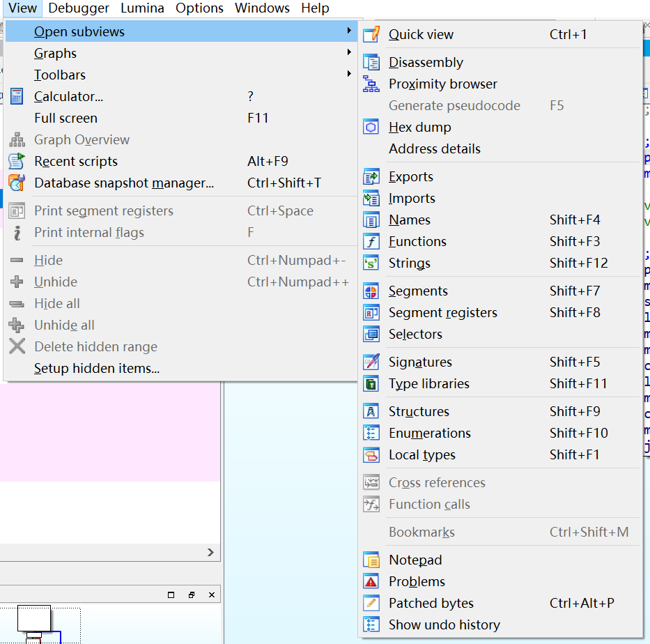This screenshot has height=644, width=650.
Task: Click the Type libraries icon
Action: [x=371, y=383]
